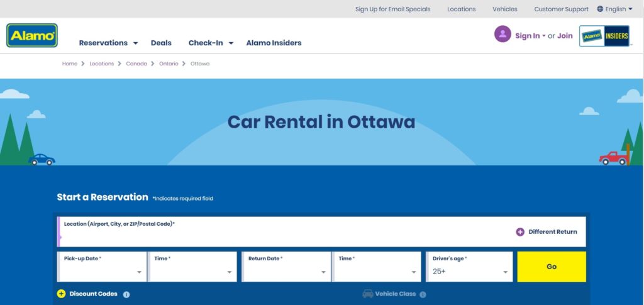Click the Ottawa breadcrumb text

click(200, 64)
